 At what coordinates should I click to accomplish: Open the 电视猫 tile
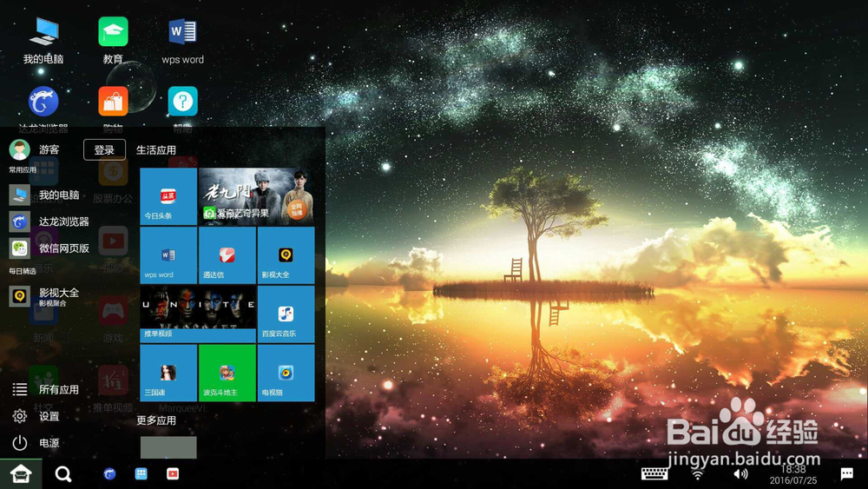click(x=286, y=373)
